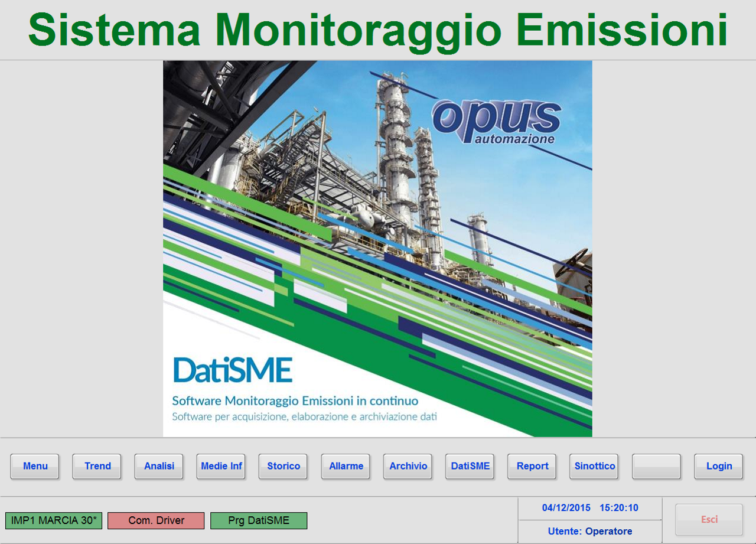
Task: Click the DatiSME splash image
Action: [x=377, y=249]
